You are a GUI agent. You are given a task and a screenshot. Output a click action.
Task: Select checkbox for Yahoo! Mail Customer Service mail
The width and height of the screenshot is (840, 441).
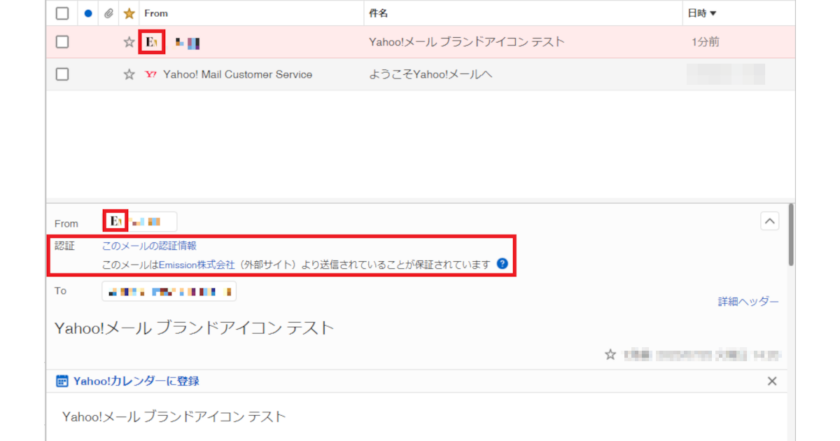pyautogui.click(x=62, y=74)
